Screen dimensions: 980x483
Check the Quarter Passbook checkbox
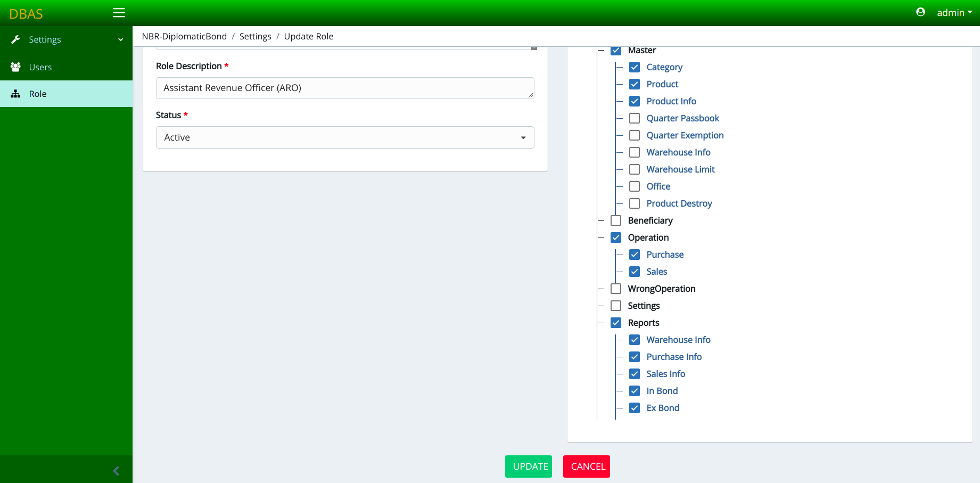click(x=635, y=118)
